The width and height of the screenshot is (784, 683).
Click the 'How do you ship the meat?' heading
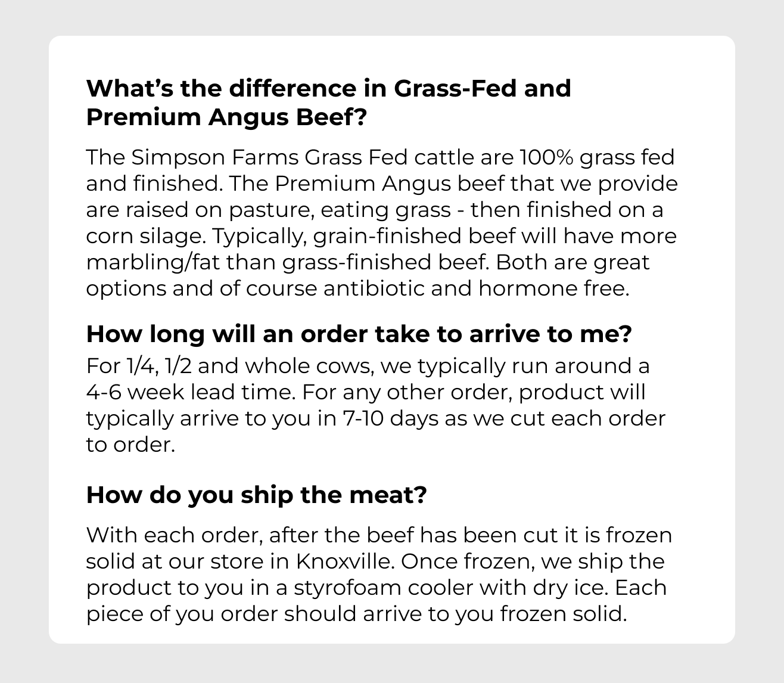pos(257,495)
